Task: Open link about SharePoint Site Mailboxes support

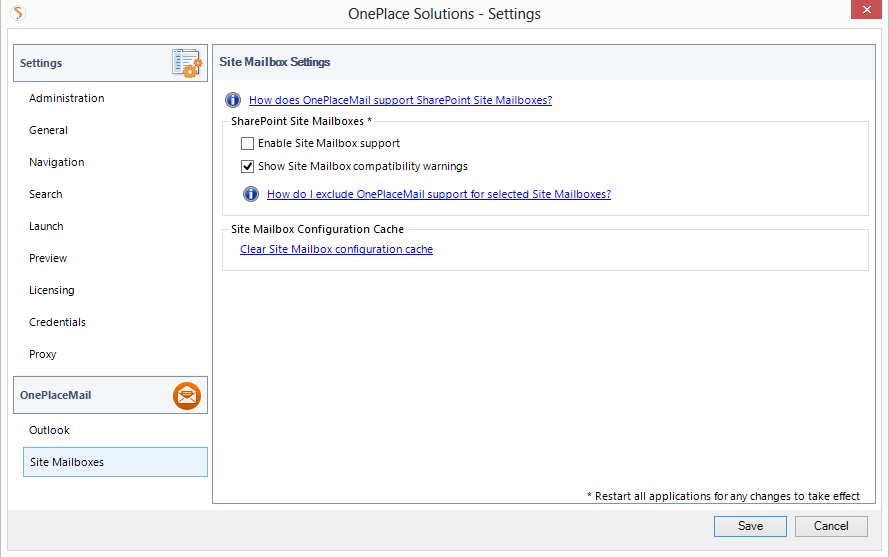Action: point(400,100)
